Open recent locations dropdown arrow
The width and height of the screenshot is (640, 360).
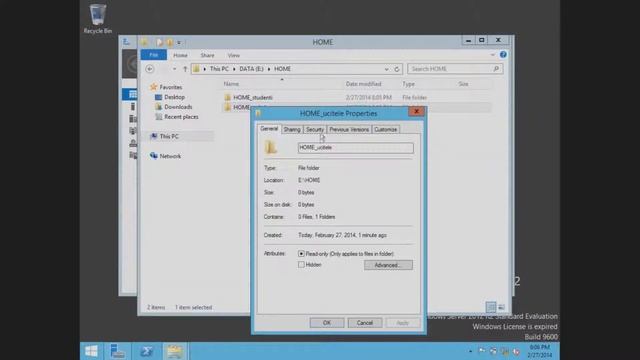174,69
